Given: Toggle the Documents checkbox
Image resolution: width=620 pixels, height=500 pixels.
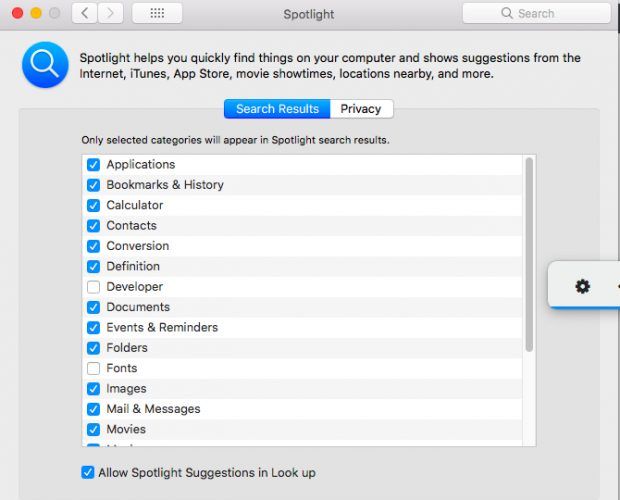Looking at the screenshot, I should pos(93,307).
